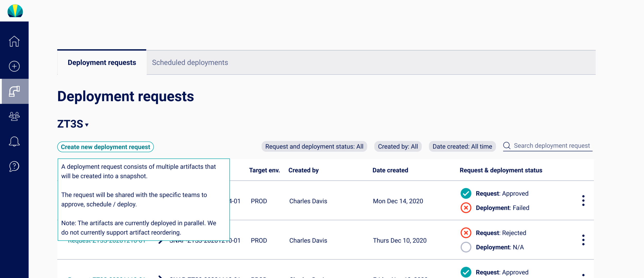The width and height of the screenshot is (644, 278).
Task: Click the plus circle create icon
Action: pos(14,66)
